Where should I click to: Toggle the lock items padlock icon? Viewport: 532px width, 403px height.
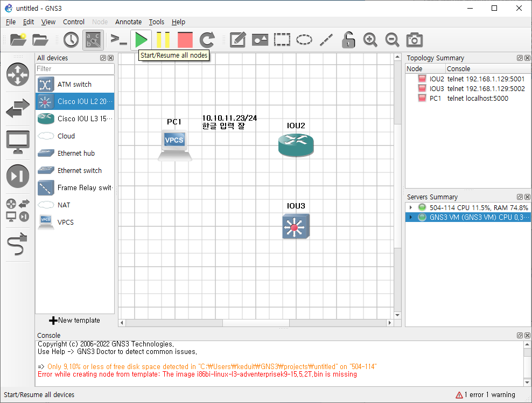tap(348, 40)
